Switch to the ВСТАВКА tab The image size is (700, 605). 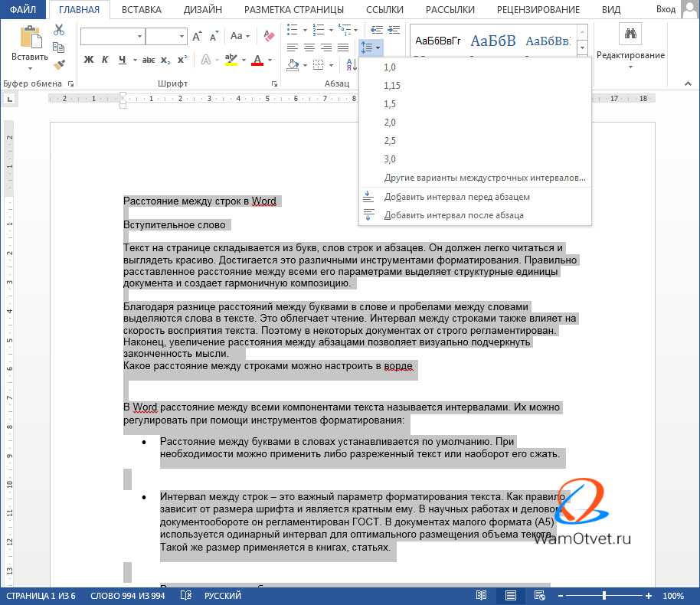click(142, 9)
